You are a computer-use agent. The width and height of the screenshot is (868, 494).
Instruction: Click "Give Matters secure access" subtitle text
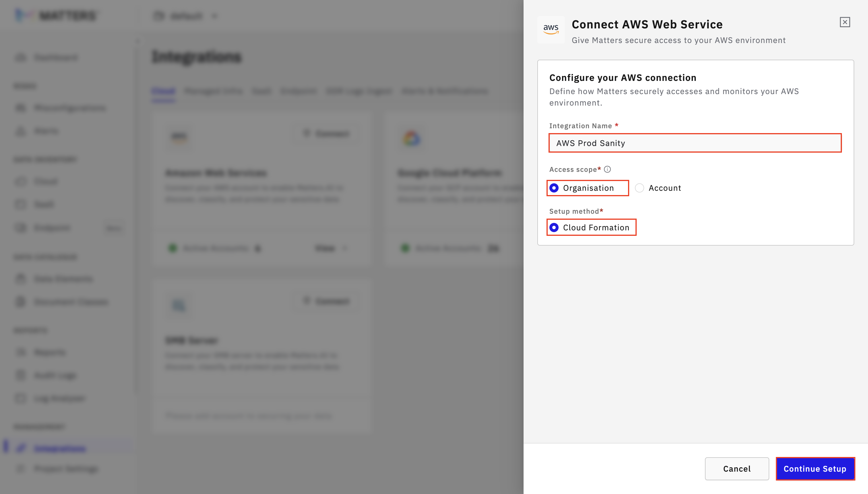coord(679,40)
